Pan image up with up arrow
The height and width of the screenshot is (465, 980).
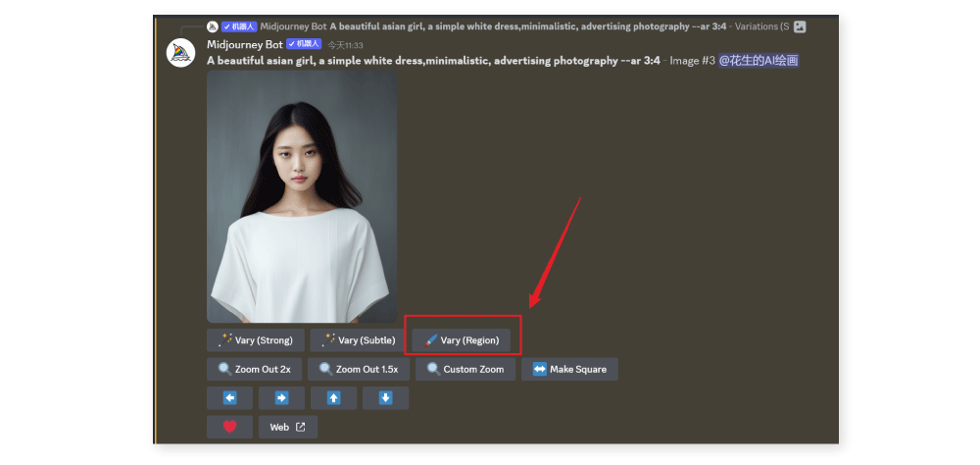point(333,398)
